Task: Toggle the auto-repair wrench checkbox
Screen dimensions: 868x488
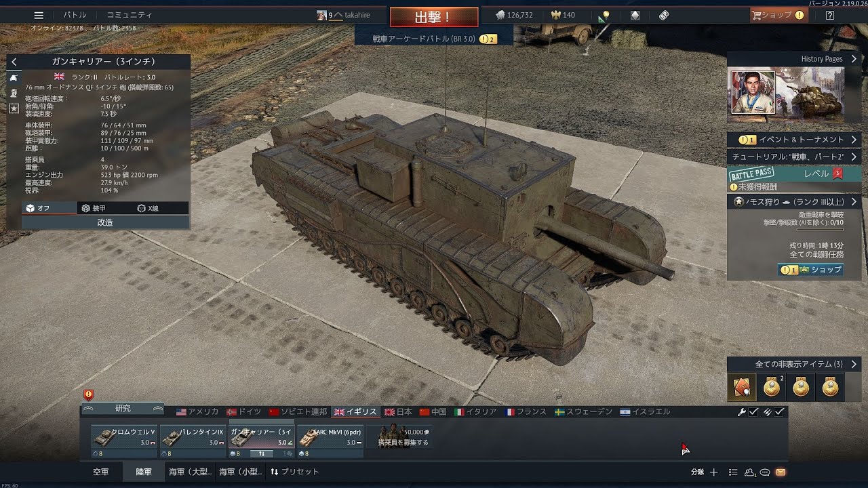Action: 753,411
